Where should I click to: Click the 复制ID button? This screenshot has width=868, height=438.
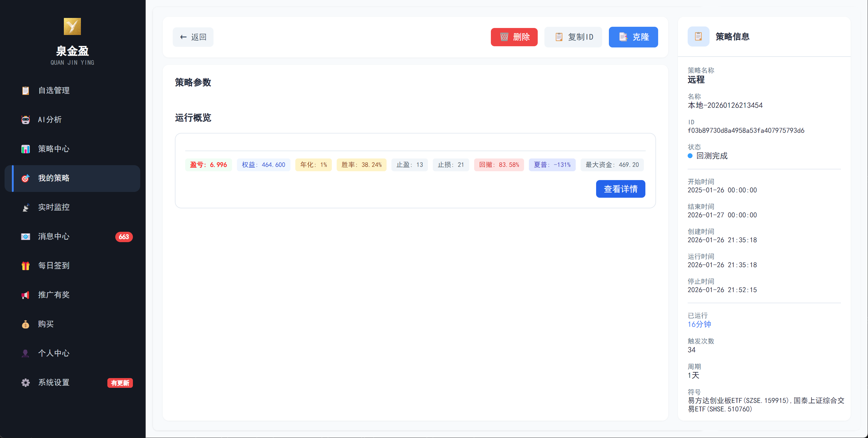point(573,37)
